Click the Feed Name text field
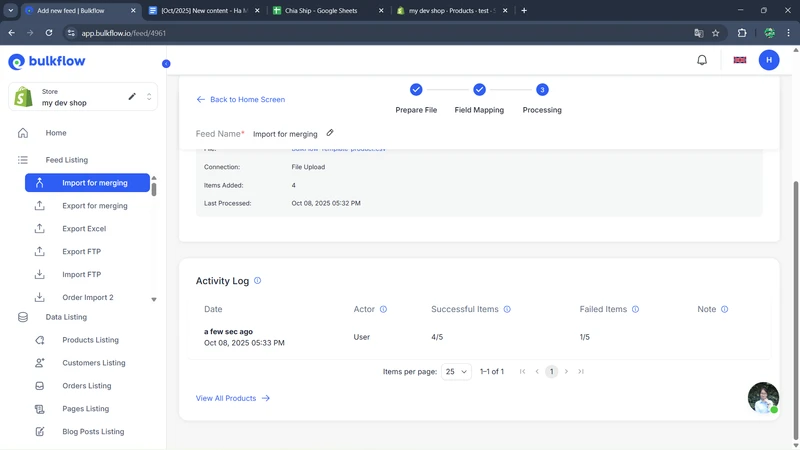 [x=285, y=134]
